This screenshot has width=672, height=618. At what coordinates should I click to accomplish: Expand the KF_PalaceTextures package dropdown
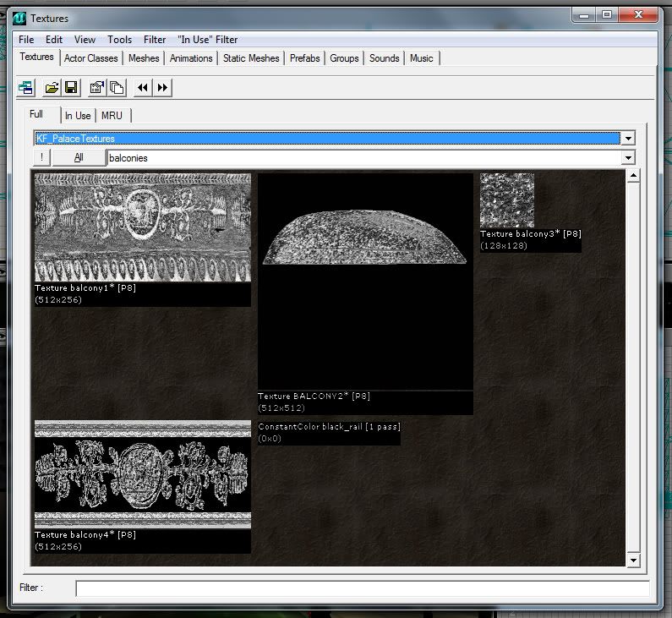(x=627, y=139)
